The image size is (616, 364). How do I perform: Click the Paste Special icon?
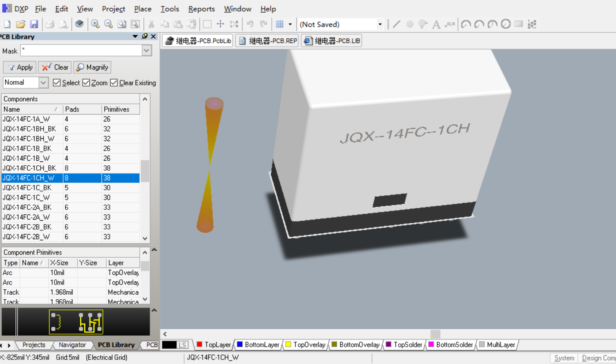pos(191,24)
